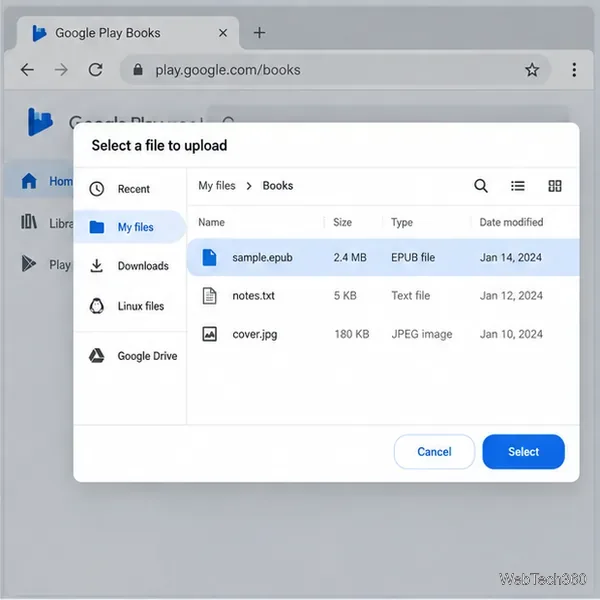Click the address bar URL
Viewport: 600px width, 600px height.
[228, 70]
